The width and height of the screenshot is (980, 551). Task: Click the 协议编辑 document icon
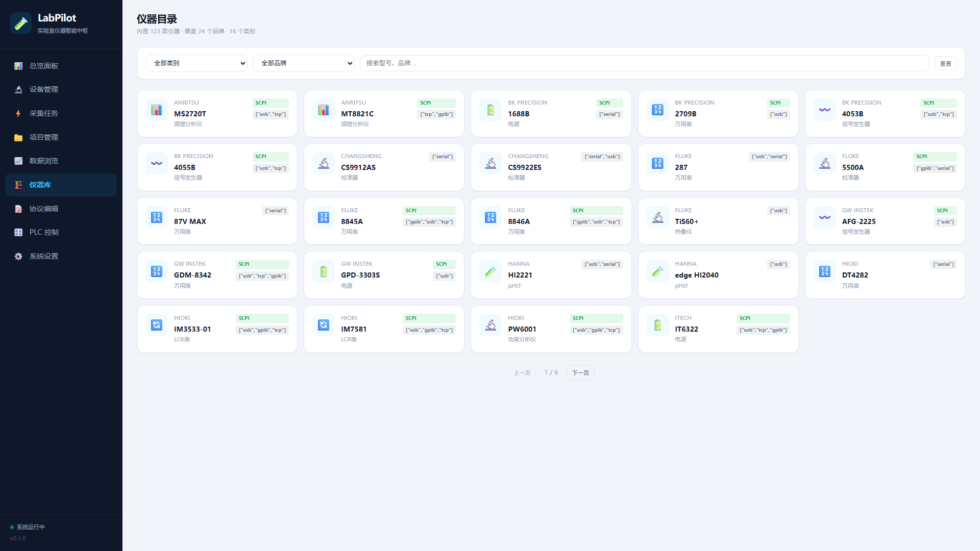tap(18, 209)
